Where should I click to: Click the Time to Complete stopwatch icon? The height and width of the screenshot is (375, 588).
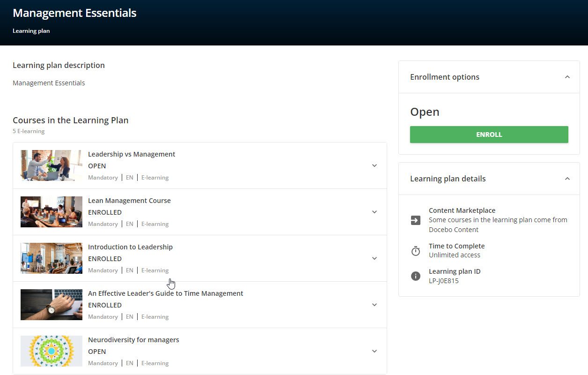[x=416, y=251]
